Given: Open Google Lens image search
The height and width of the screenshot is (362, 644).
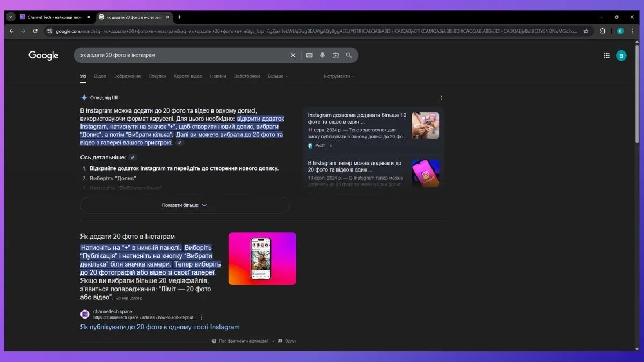Looking at the screenshot, I should (x=335, y=55).
